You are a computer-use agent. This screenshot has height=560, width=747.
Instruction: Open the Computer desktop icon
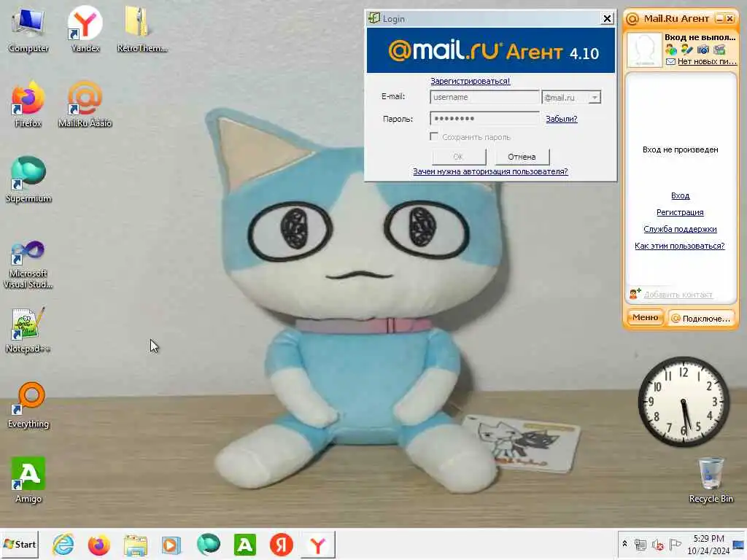[x=28, y=29]
